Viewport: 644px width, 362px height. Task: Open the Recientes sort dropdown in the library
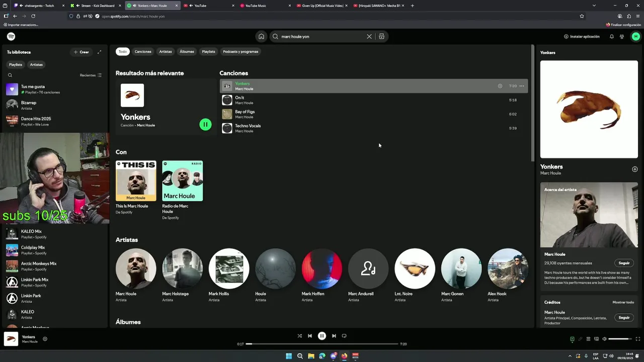click(x=91, y=75)
